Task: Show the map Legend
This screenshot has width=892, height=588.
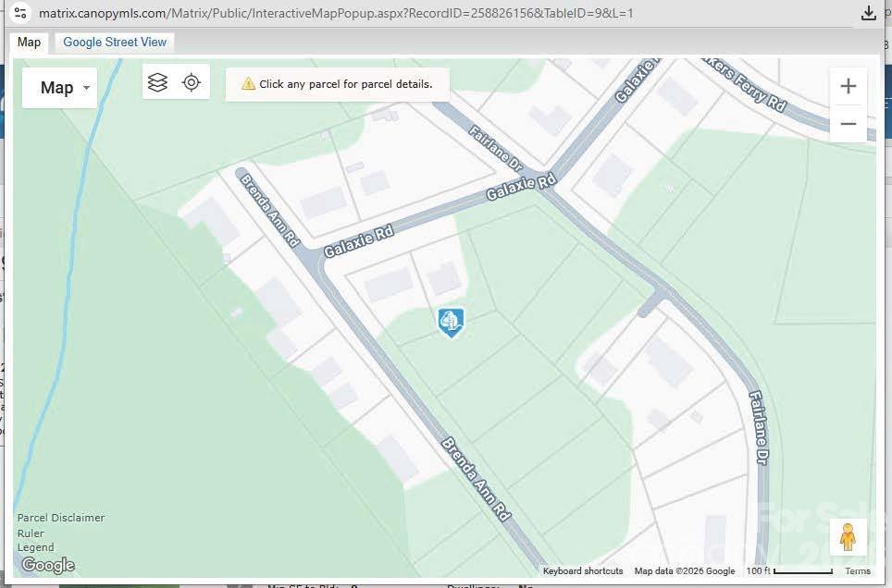Action: click(x=36, y=547)
